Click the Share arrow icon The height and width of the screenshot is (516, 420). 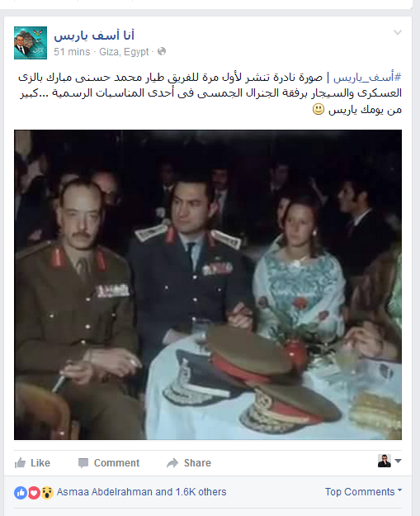click(x=172, y=462)
